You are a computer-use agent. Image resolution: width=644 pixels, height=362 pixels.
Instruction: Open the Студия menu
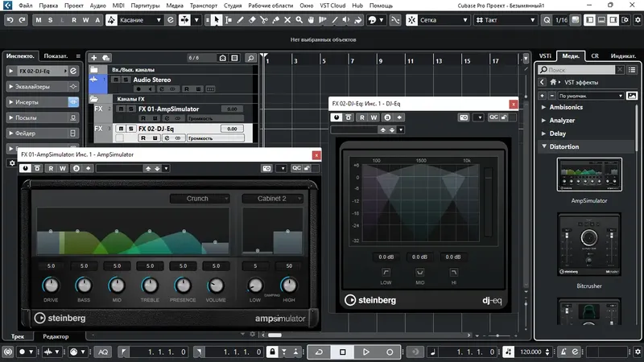point(233,6)
